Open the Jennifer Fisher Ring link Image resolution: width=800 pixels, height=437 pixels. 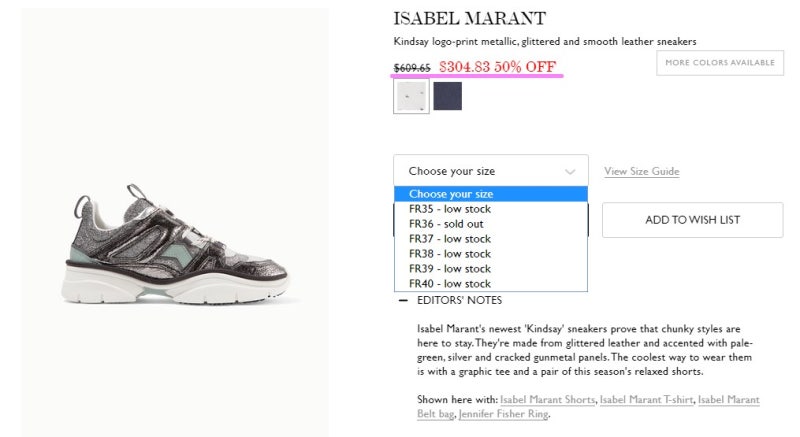click(503, 414)
